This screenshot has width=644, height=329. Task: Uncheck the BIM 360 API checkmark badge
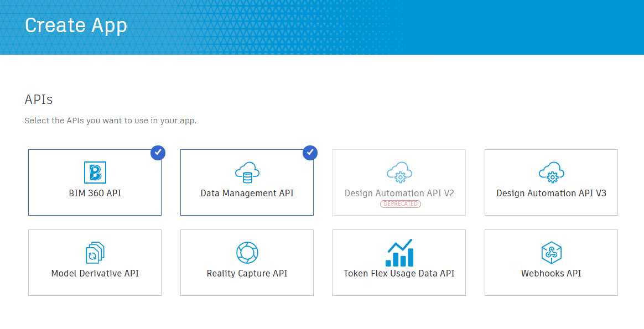click(x=158, y=153)
